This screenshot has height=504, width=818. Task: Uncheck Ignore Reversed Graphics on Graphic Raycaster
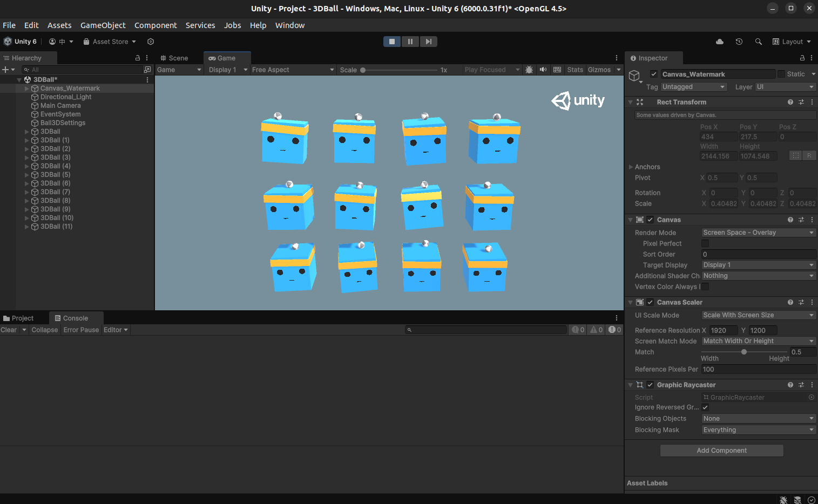point(705,407)
